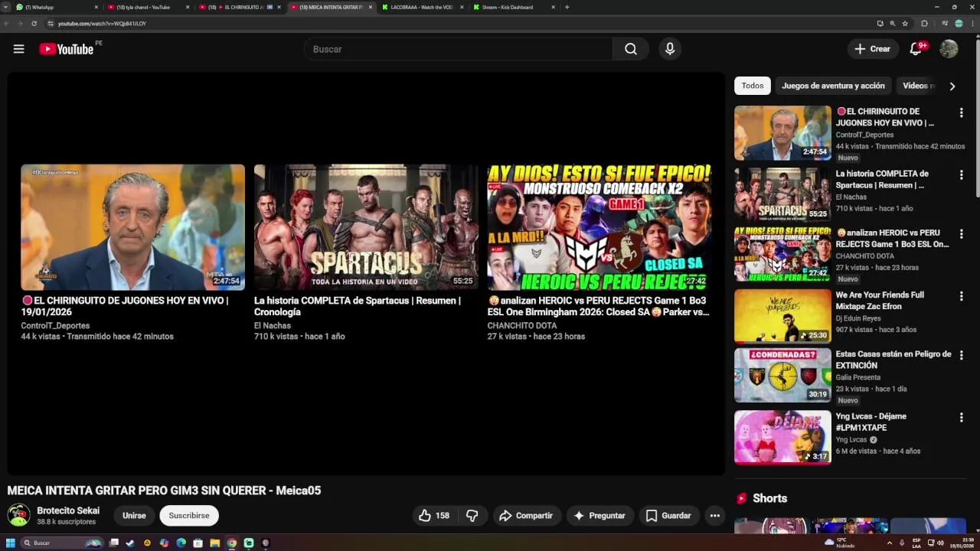
Task: Open the Chrome extensions puzzle icon
Action: click(924, 24)
